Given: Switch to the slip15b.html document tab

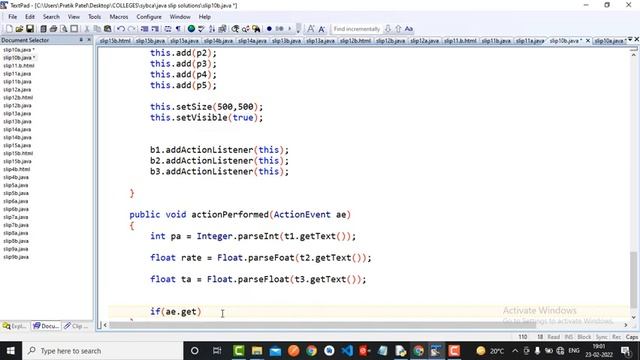Looking at the screenshot, I should [116, 41].
